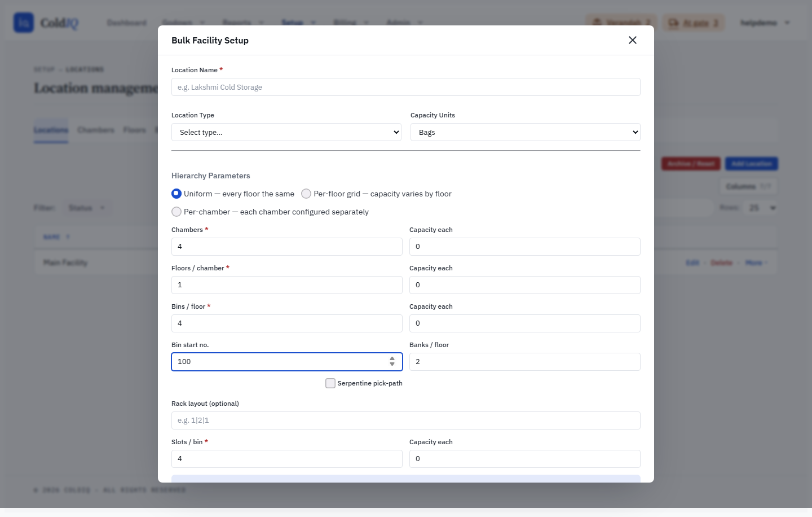The height and width of the screenshot is (517, 812).
Task: Open the Setup menu in background nav
Action: [x=298, y=23]
